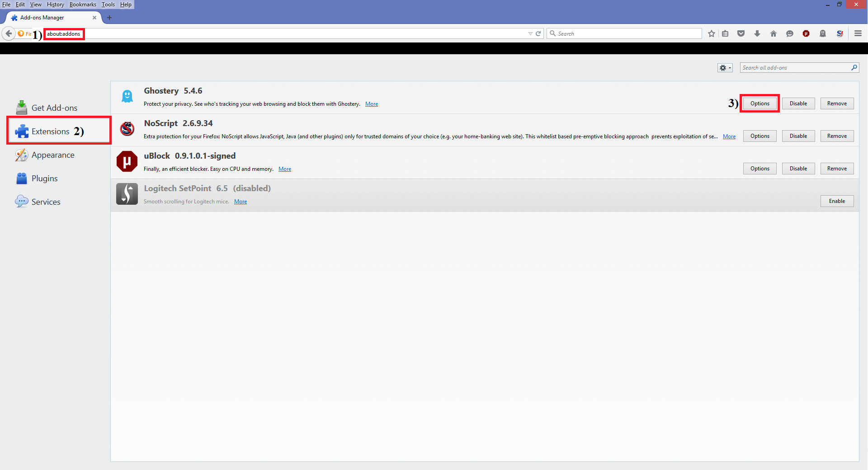
Task: Open the Tools menu
Action: coord(108,5)
